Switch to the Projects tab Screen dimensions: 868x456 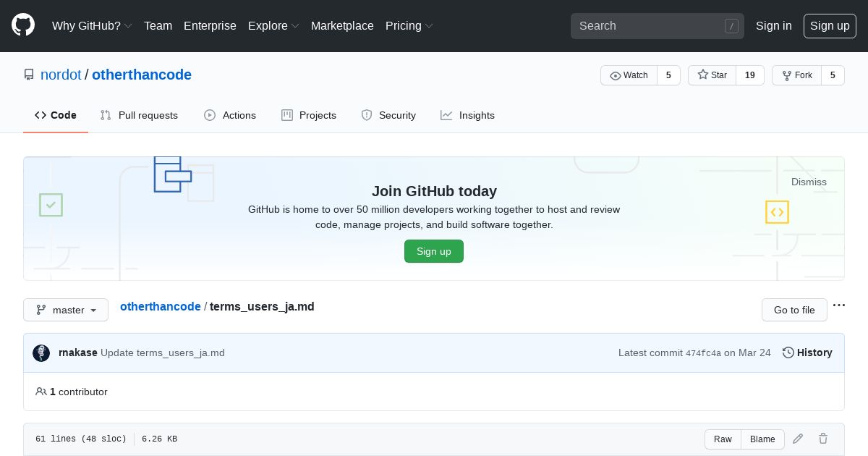point(309,115)
